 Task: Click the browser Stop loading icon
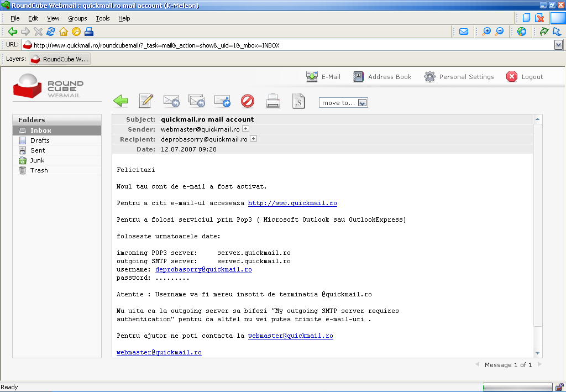coord(38,32)
